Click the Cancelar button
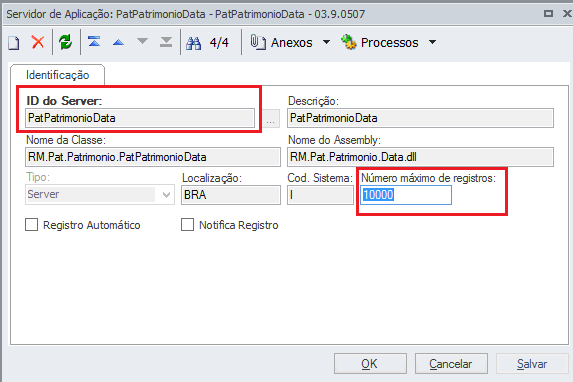 (x=451, y=364)
